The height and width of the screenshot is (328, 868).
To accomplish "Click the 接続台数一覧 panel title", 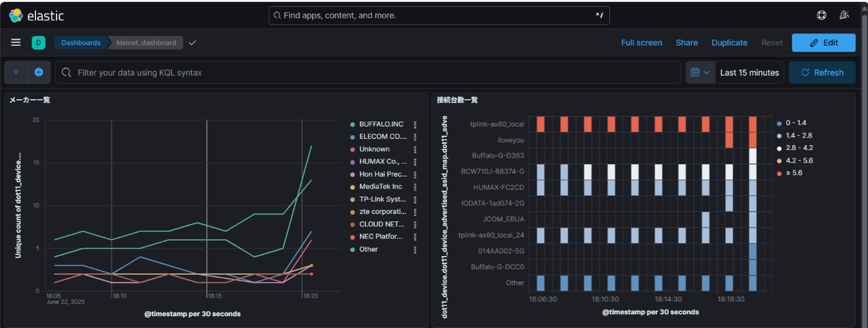I will (x=458, y=100).
